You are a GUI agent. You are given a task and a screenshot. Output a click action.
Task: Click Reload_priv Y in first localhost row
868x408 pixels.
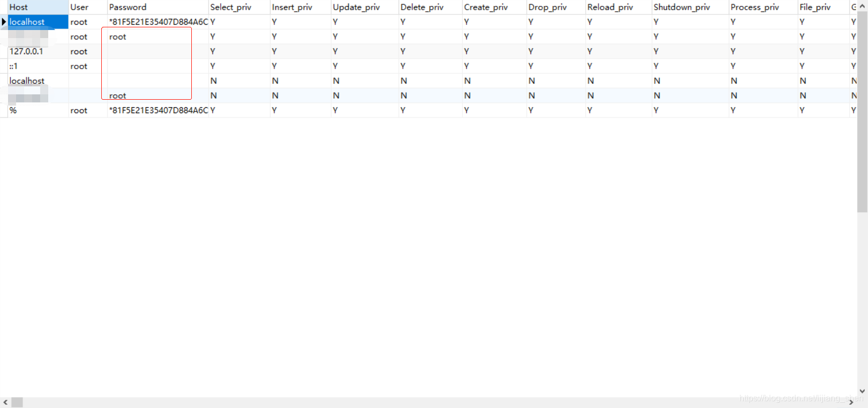click(x=618, y=22)
